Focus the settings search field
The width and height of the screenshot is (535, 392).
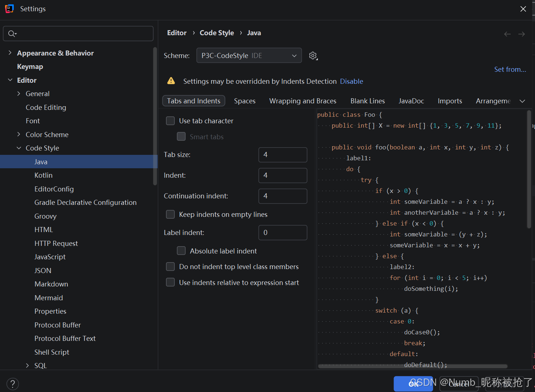coord(78,34)
